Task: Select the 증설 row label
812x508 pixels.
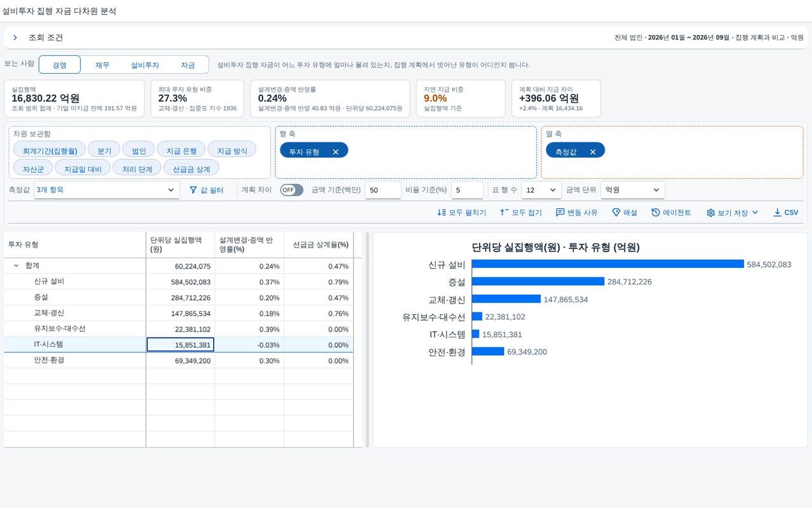Action: point(41,297)
